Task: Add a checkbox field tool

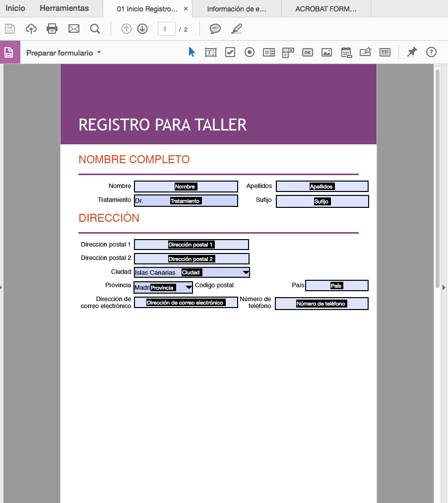Action: coord(230,52)
